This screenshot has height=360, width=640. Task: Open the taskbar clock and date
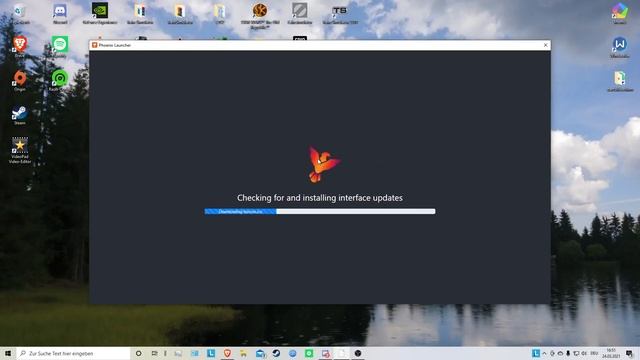point(611,353)
